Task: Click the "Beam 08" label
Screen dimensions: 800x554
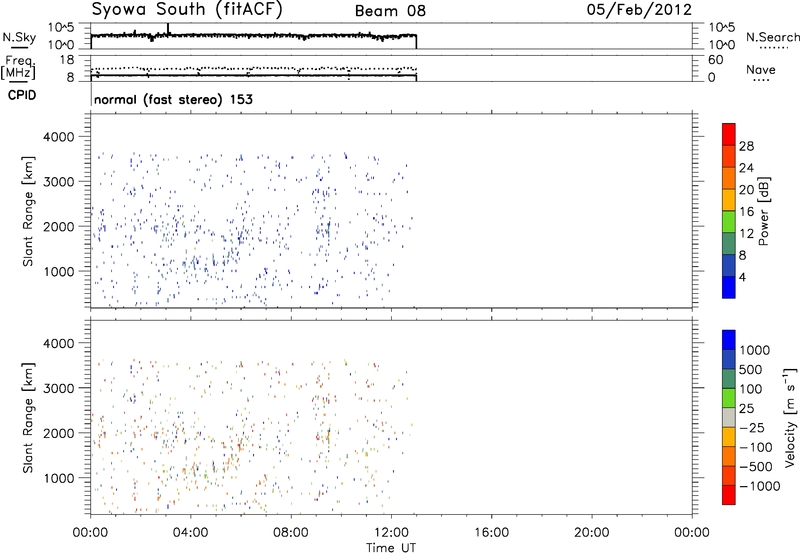Action: pos(390,11)
